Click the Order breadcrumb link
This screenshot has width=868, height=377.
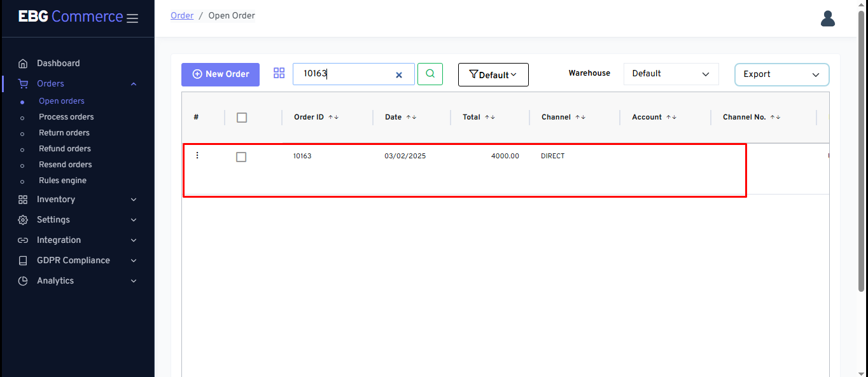(182, 15)
